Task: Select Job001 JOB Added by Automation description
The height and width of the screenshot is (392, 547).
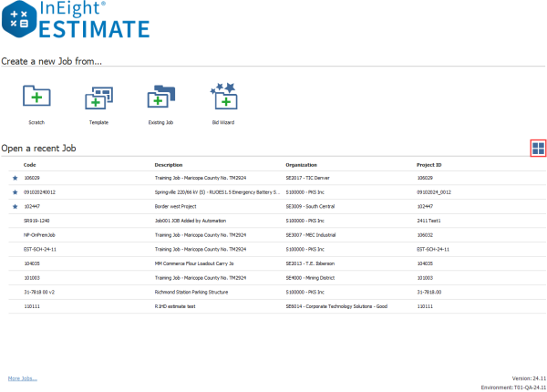Action: (x=191, y=221)
